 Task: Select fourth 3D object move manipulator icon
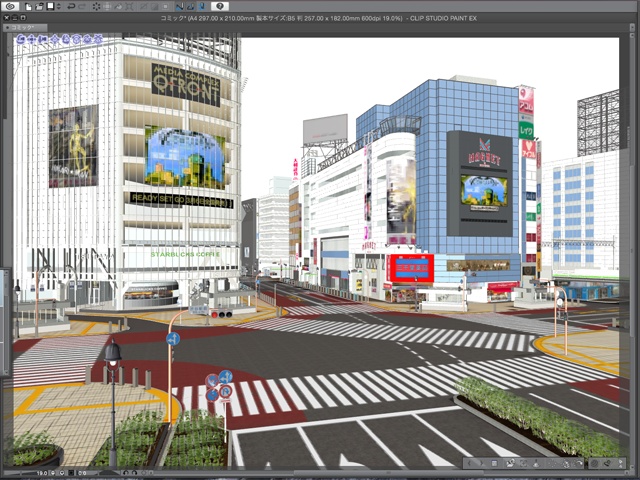(x=55, y=39)
